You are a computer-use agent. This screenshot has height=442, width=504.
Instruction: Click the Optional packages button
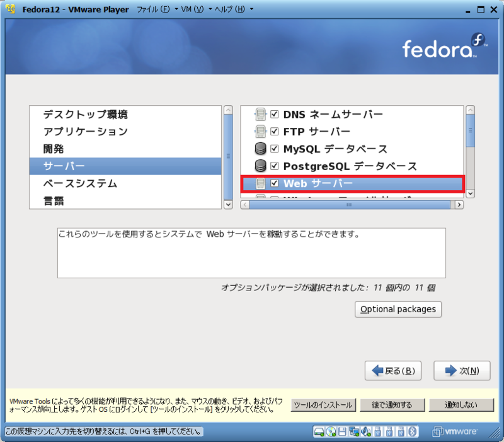click(398, 309)
